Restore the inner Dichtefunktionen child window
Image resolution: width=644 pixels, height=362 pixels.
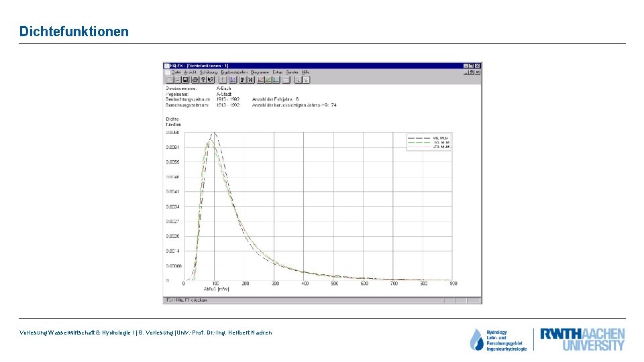coord(472,72)
